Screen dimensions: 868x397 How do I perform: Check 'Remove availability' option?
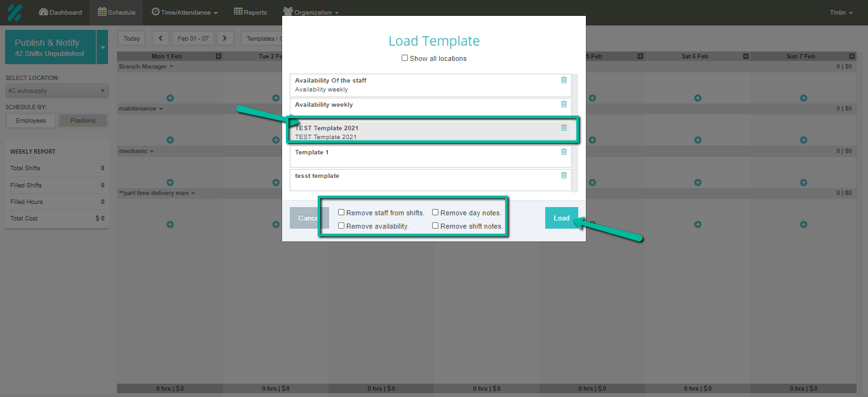click(x=341, y=225)
